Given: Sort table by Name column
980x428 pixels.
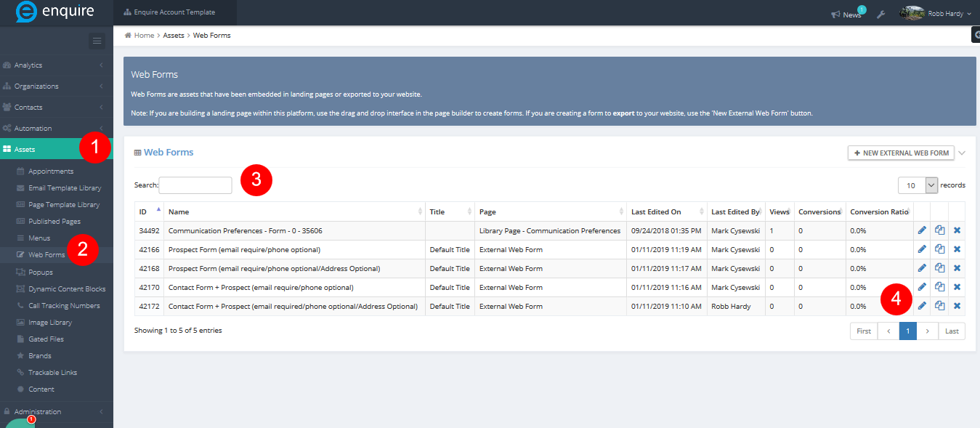Looking at the screenshot, I should tap(294, 211).
